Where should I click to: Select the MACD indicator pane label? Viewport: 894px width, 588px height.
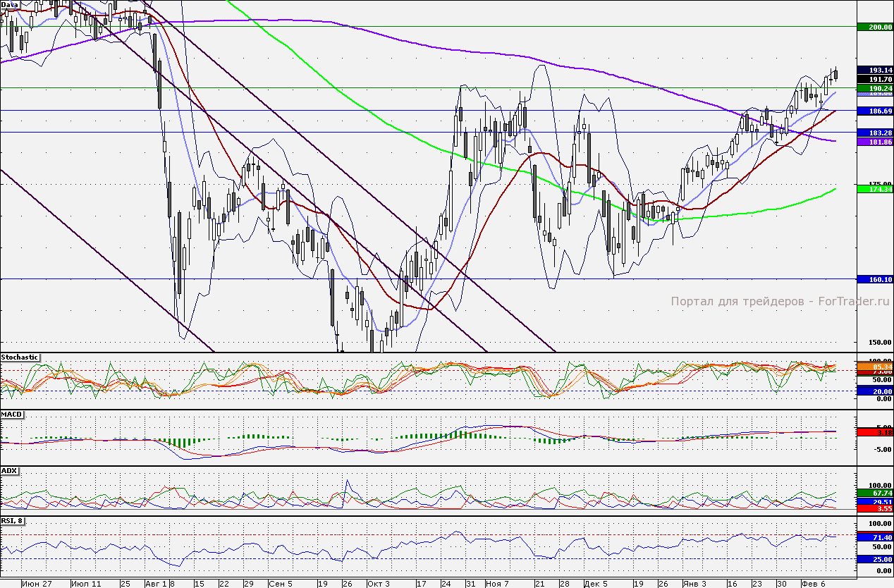[11, 414]
